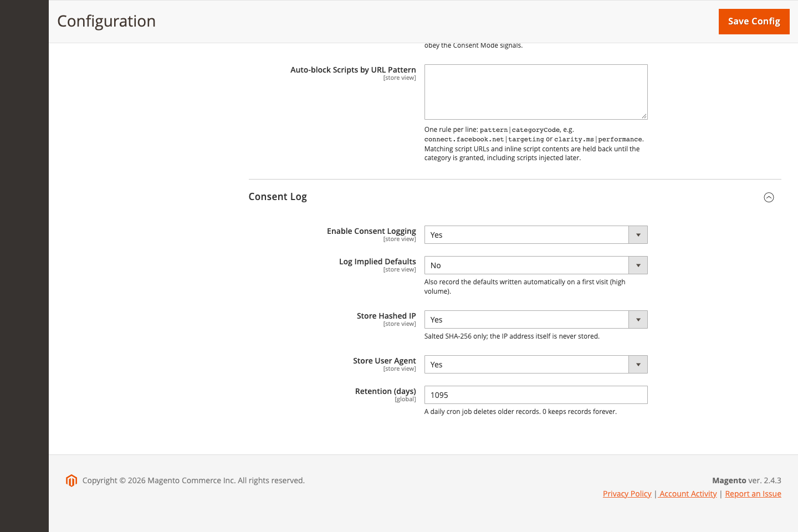The image size is (798, 532).
Task: Follow the Report an Issue link
Action: click(753, 494)
